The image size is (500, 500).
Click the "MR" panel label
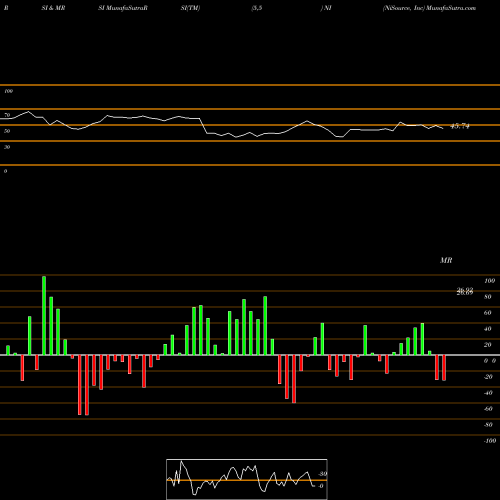[x=446, y=260]
